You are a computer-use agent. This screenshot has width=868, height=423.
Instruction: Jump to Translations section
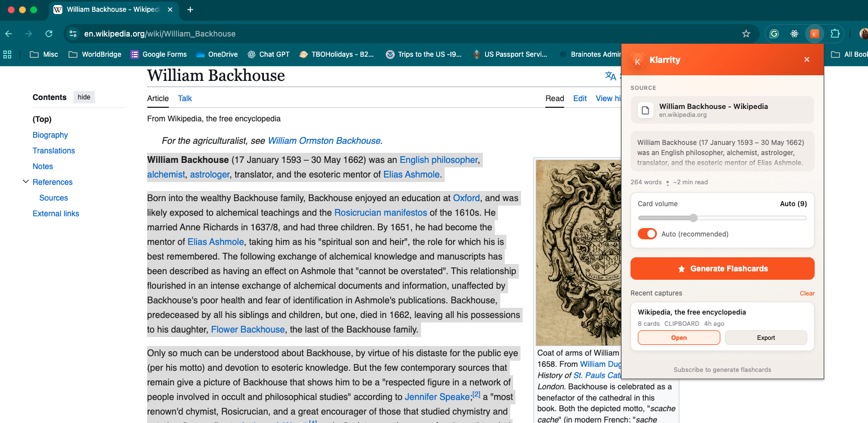coord(53,151)
